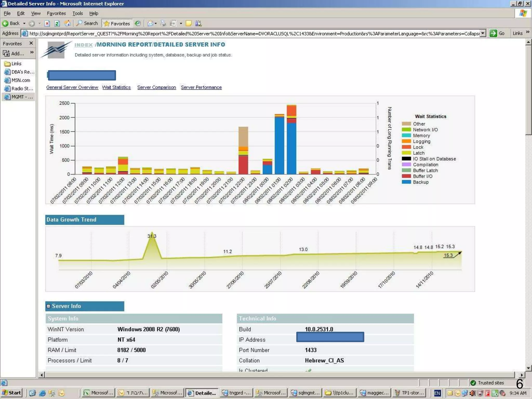This screenshot has height=399, width=532.
Task: Go to Home page icon
Action: point(67,24)
